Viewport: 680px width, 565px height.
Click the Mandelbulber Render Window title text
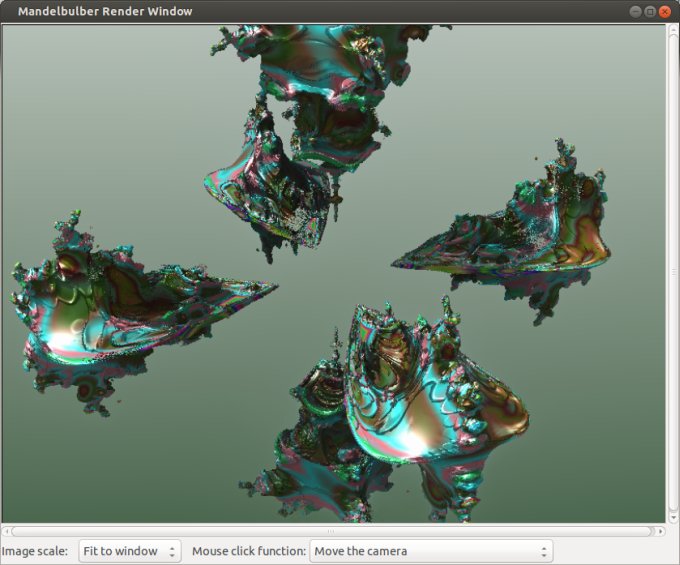(x=105, y=11)
